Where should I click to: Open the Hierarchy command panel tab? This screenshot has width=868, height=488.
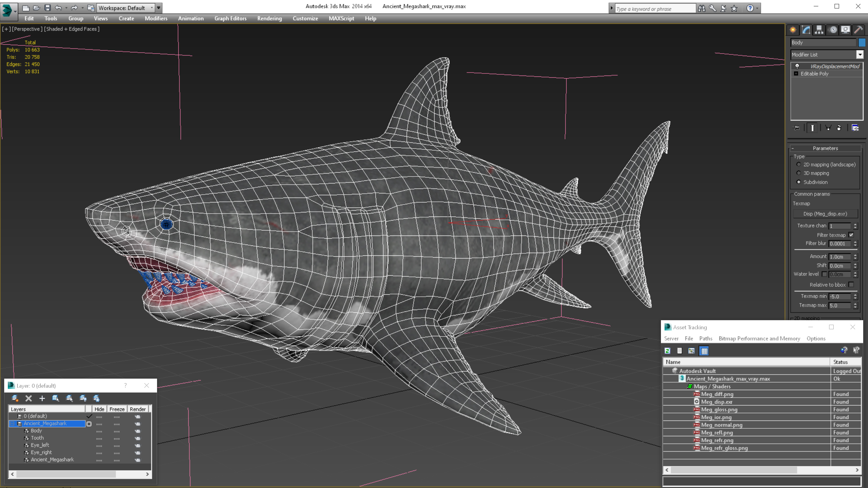click(x=819, y=30)
